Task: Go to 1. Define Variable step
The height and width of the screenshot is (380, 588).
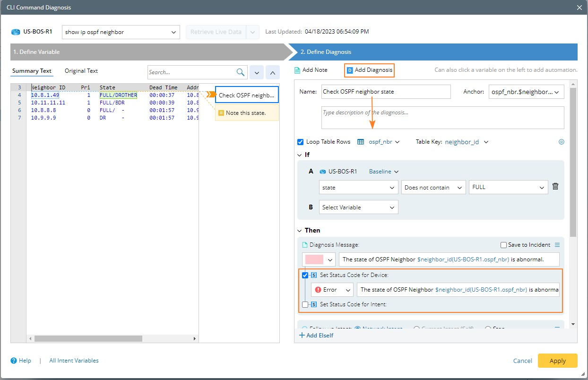Action: tap(147, 52)
